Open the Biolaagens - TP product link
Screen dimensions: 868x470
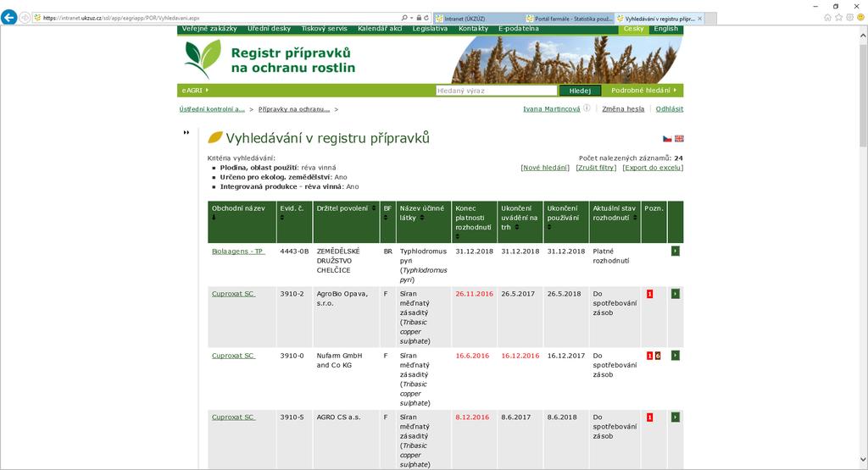pyautogui.click(x=238, y=251)
